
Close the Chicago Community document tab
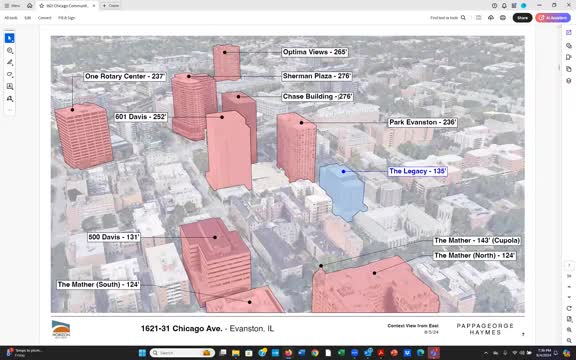coord(94,6)
